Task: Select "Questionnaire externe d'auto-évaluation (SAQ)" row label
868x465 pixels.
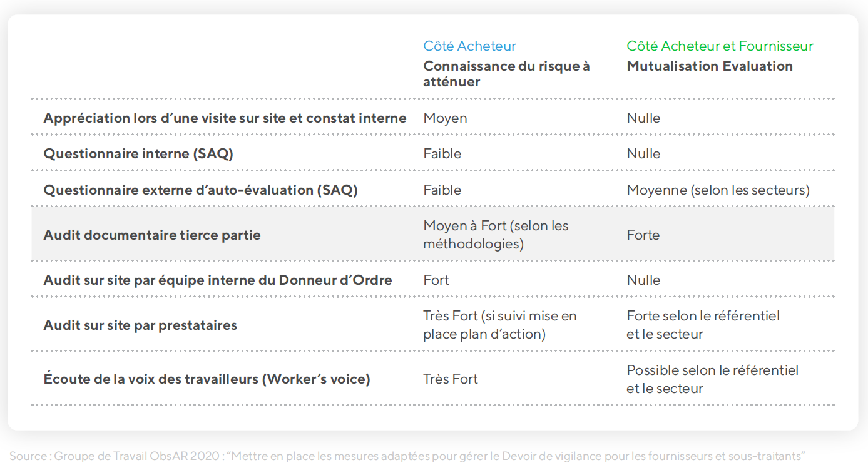Action: coord(200,190)
